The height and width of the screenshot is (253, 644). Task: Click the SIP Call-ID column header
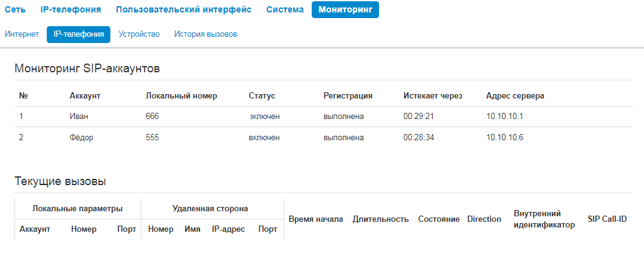coord(607,219)
